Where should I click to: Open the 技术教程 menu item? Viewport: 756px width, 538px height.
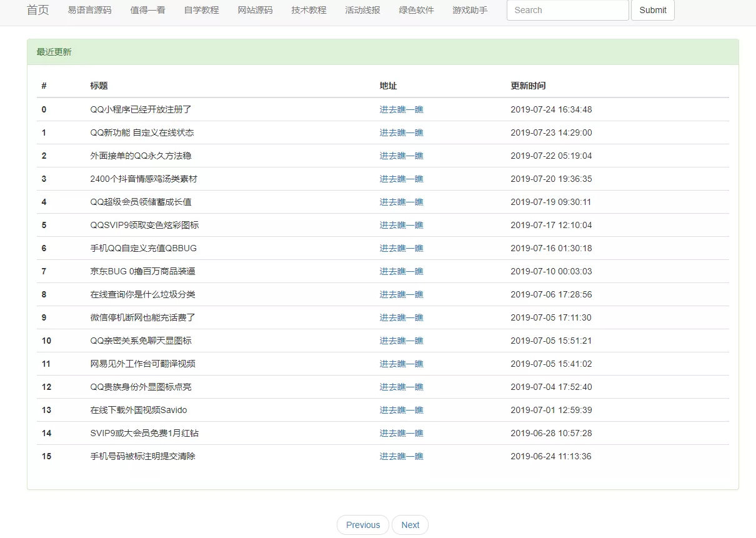coord(309,10)
